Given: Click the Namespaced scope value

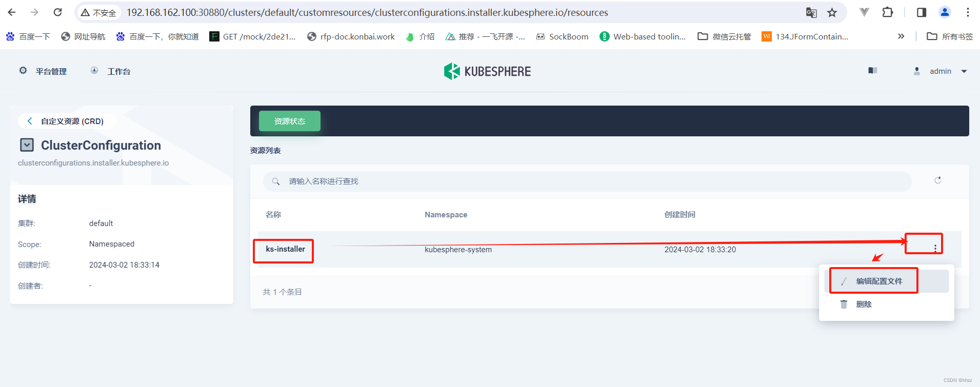Looking at the screenshot, I should tap(112, 244).
